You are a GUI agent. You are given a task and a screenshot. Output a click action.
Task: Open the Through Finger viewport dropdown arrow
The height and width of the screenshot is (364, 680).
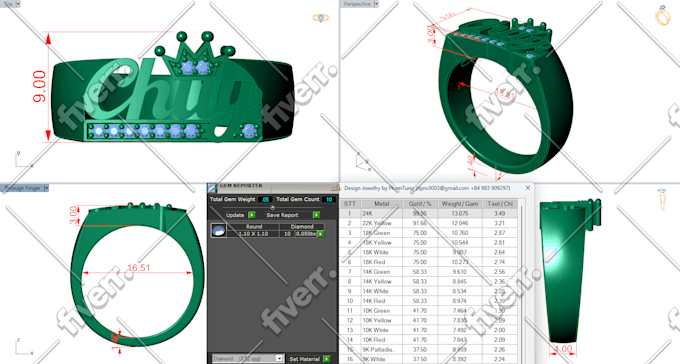(x=46, y=188)
